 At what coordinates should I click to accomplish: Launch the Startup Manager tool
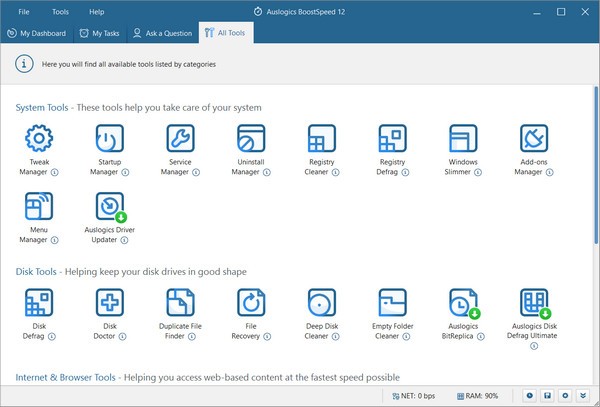point(109,139)
